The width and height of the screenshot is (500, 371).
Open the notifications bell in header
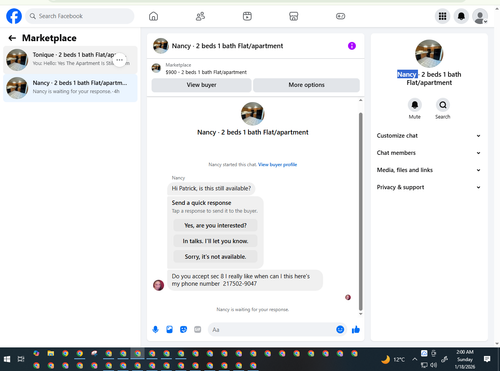coord(461,16)
